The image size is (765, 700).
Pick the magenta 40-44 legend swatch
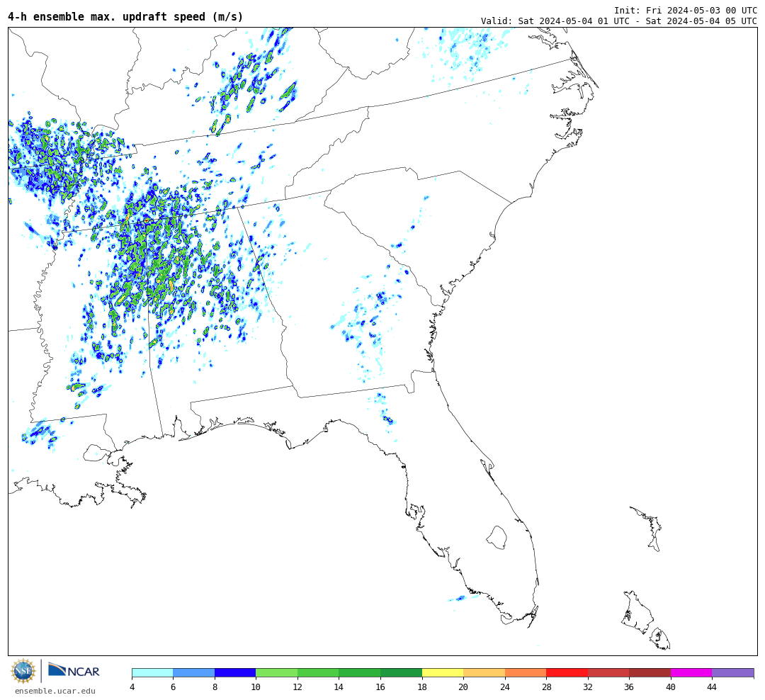click(691, 672)
